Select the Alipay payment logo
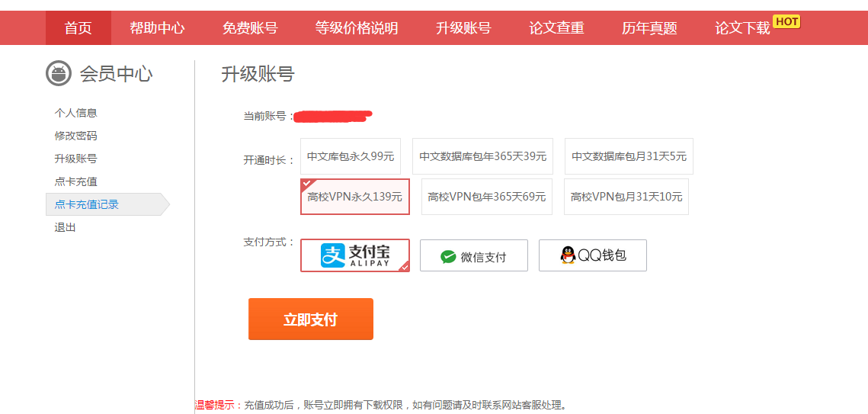Viewport: 868px width, 414px height. [354, 255]
